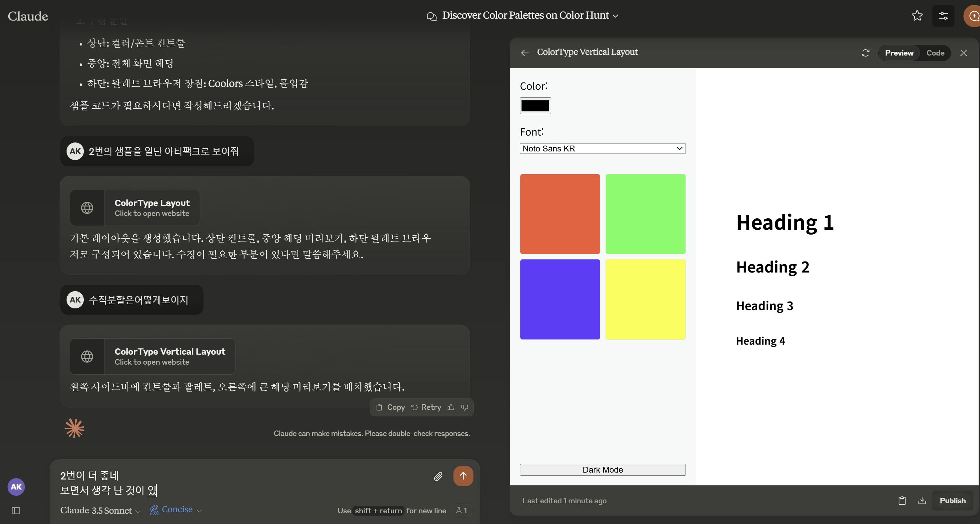This screenshot has height=524, width=980.
Task: Toggle the left sidebar panel
Action: pyautogui.click(x=16, y=511)
